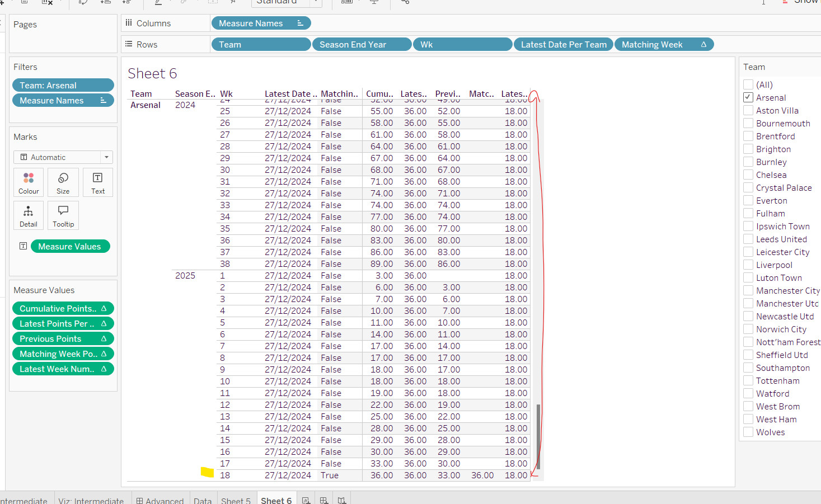The width and height of the screenshot is (821, 504).
Task: Open the Data tab
Action: coord(203,500)
